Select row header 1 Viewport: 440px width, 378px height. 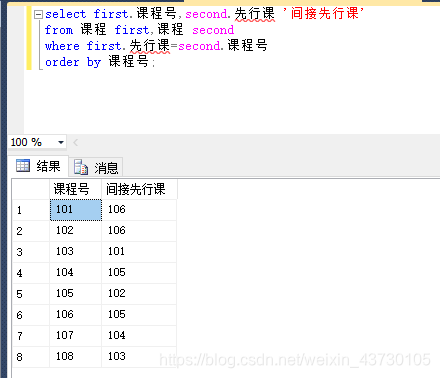[x=31, y=210]
